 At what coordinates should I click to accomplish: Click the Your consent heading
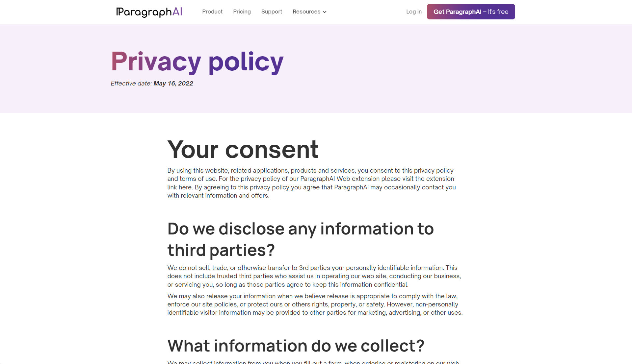[243, 150]
